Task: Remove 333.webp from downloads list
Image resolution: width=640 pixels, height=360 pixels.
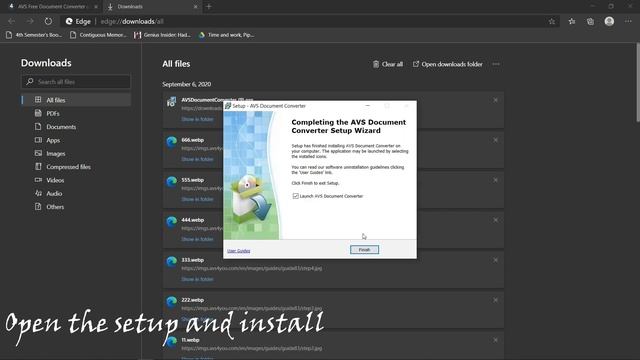Action: tap(496, 260)
